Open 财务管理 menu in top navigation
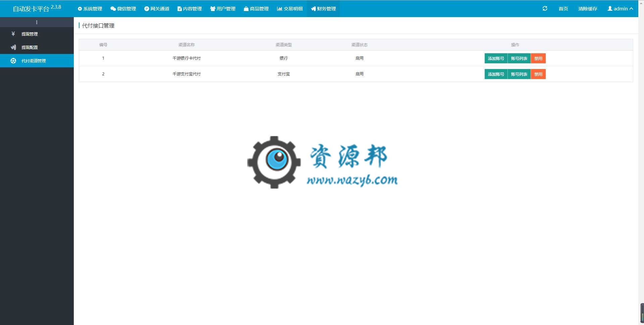This screenshot has height=325, width=644. 323,9
